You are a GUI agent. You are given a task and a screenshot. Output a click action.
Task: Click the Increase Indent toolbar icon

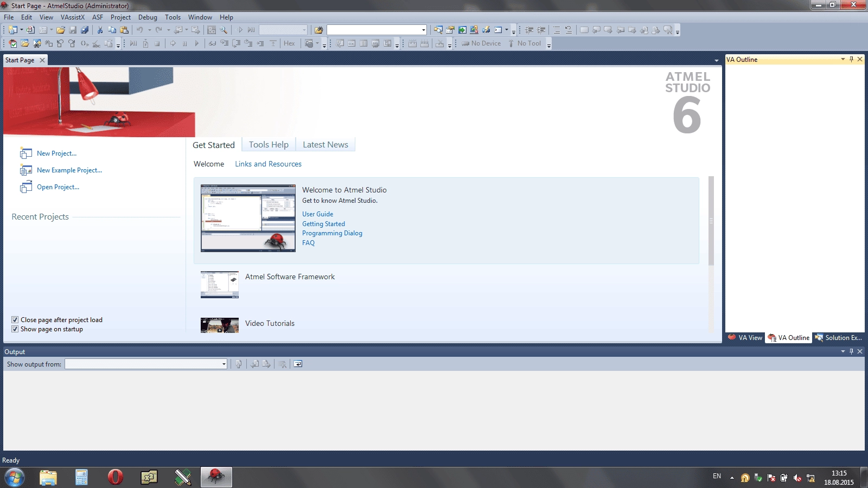point(541,30)
